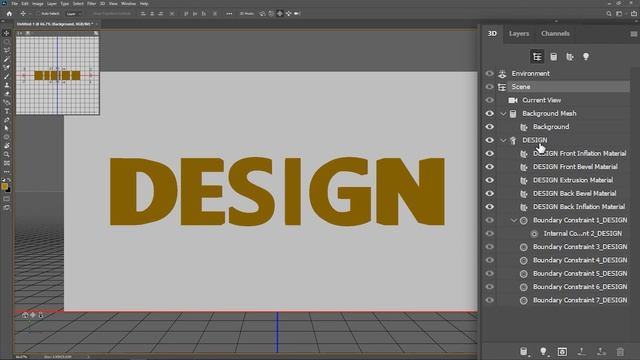Toggle eye for DESIGN Front Inflation Material
The width and height of the screenshot is (640, 360).
point(489,153)
